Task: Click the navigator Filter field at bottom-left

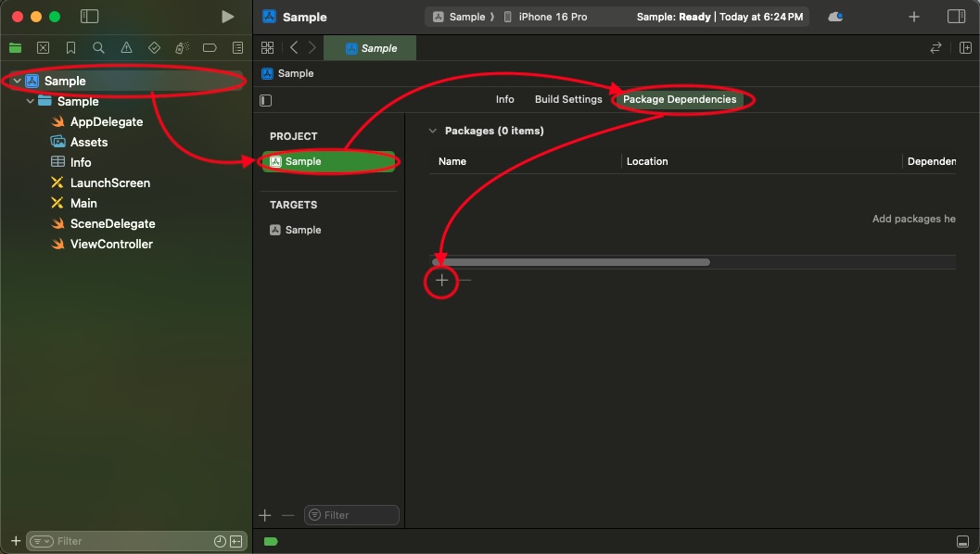Action: (130, 541)
